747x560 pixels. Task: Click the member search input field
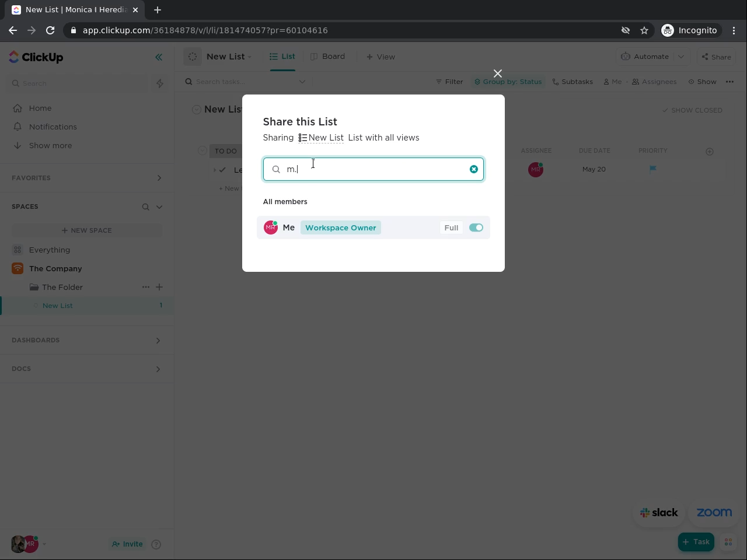click(x=373, y=169)
